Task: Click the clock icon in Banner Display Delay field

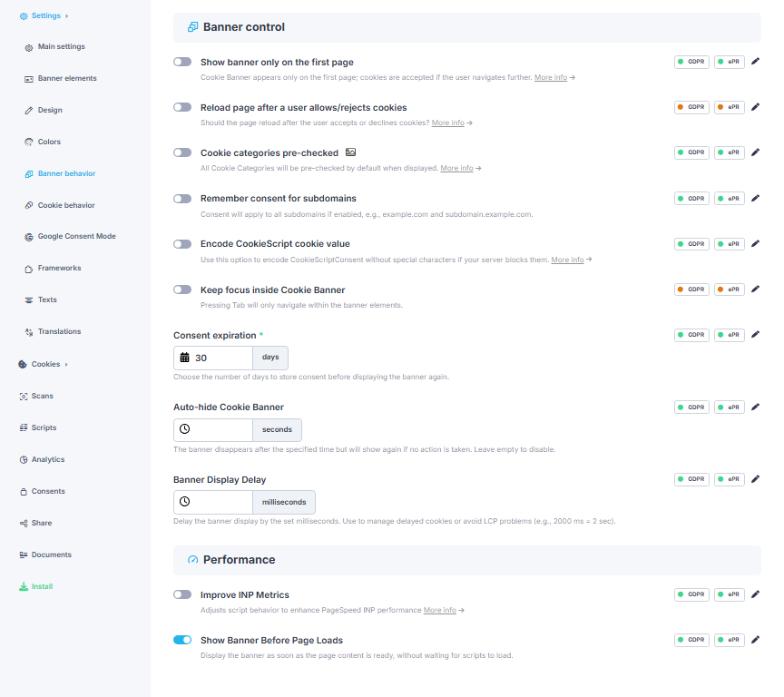Action: point(184,502)
